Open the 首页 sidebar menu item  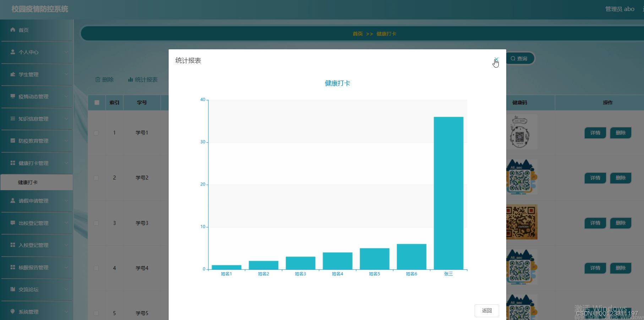37,30
